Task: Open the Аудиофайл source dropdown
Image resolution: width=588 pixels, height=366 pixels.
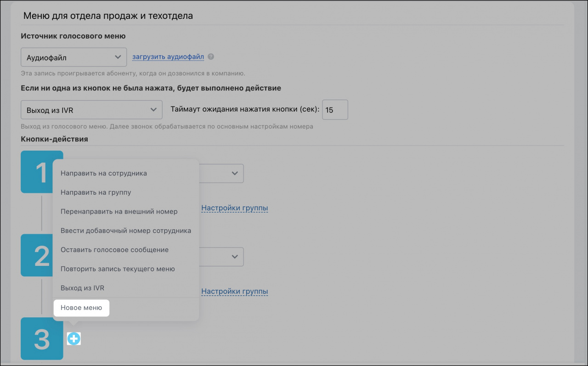Action: [74, 57]
